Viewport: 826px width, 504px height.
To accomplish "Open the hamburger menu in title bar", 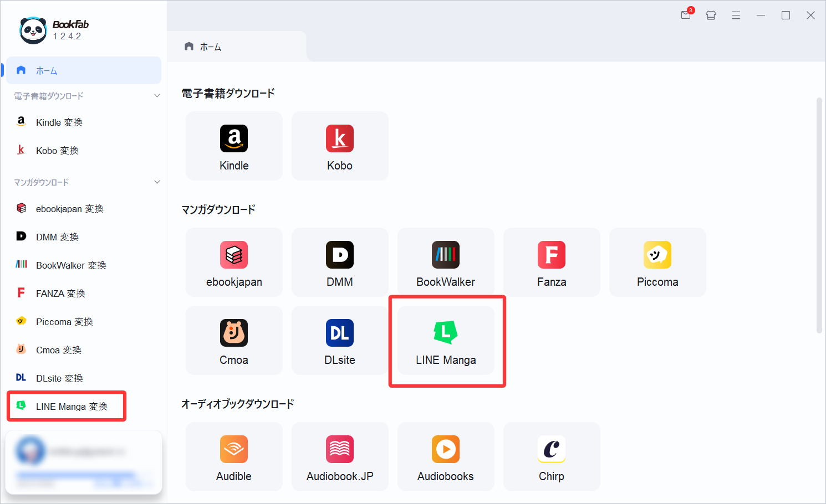I will 736,16.
